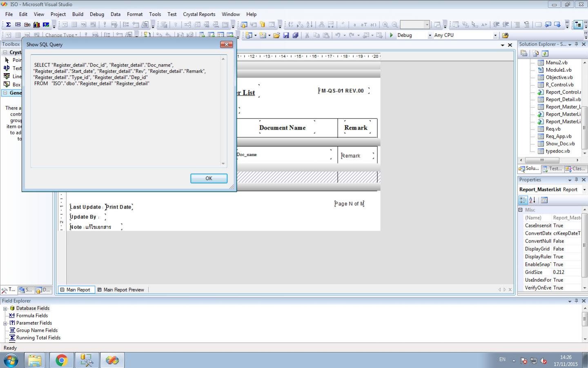
Task: Click Solution Explorer Refresh icon
Action: pos(545,54)
